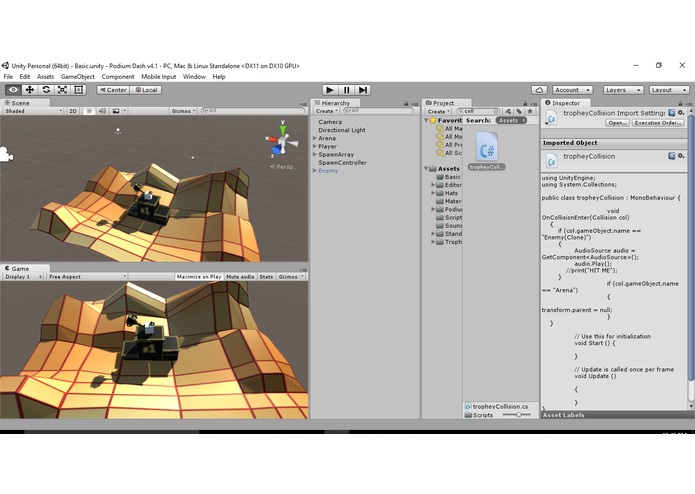The height and width of the screenshot is (494, 695).
Task: Select SpawnController in Hierarchy
Action: (x=343, y=163)
